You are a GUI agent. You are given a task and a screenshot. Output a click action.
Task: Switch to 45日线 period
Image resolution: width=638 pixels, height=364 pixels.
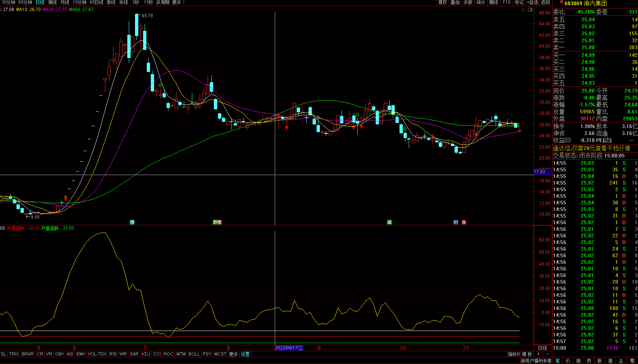coord(97,3)
